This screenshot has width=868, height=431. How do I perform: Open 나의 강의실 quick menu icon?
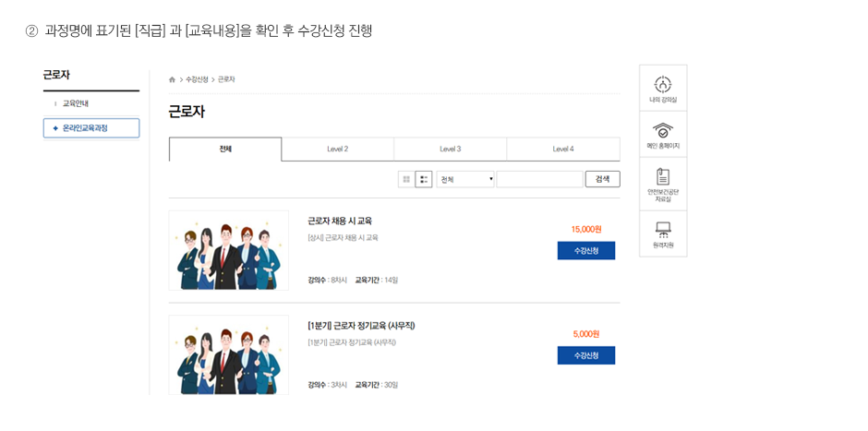tap(663, 84)
